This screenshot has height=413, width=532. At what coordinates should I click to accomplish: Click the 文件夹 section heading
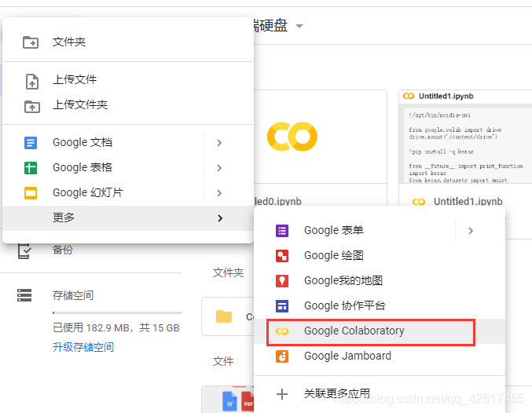click(x=228, y=272)
